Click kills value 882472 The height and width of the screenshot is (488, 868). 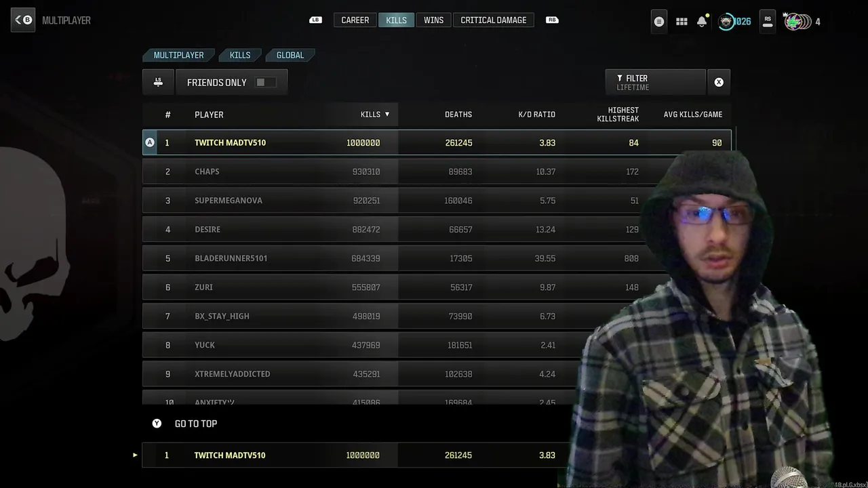pos(366,229)
